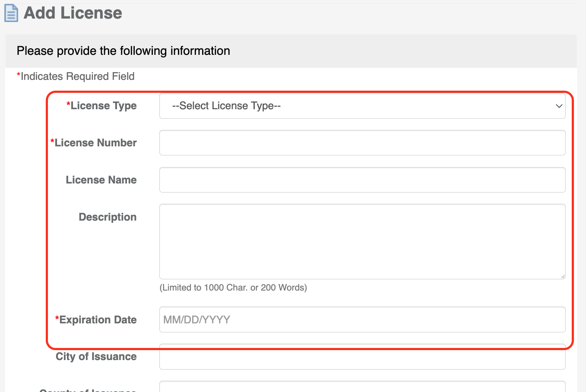Click the Add License page heading
Viewport: 586px width, 392px height.
[x=73, y=13]
